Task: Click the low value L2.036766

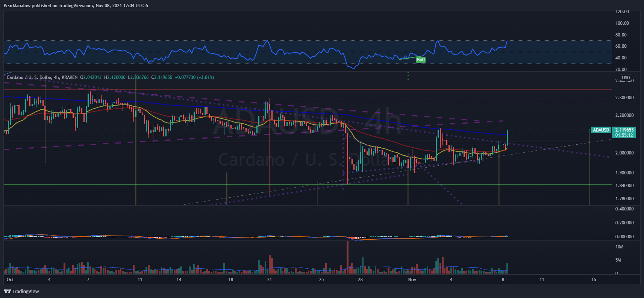Action: point(138,77)
